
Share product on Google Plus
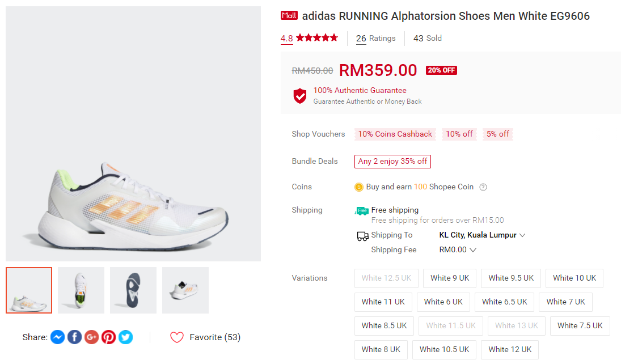91,337
